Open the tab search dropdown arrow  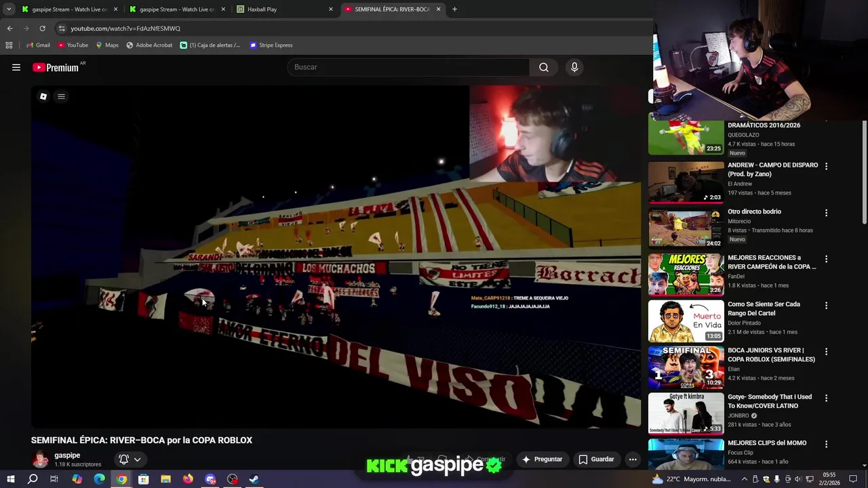click(8, 9)
